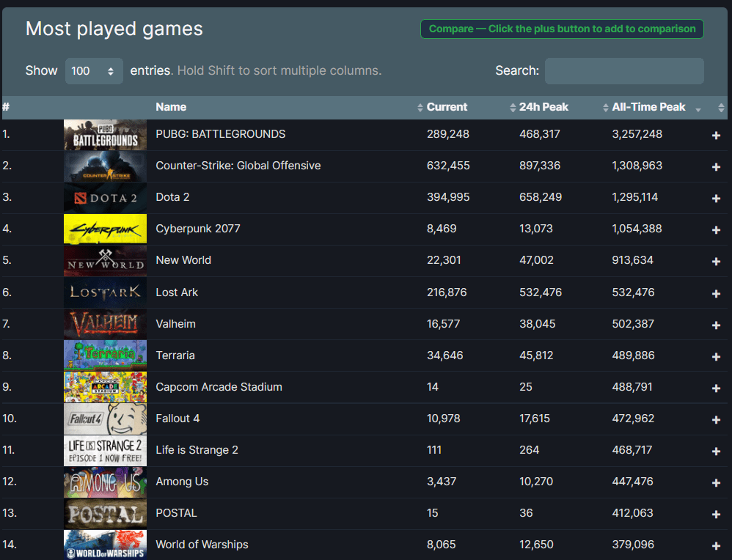Open the Counter-Strike game banner image

(105, 166)
